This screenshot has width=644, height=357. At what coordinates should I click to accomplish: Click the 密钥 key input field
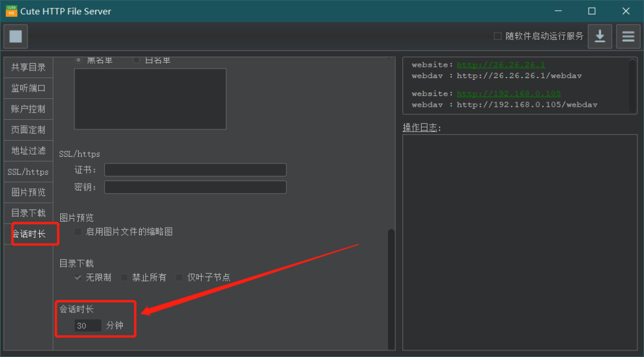tap(195, 187)
